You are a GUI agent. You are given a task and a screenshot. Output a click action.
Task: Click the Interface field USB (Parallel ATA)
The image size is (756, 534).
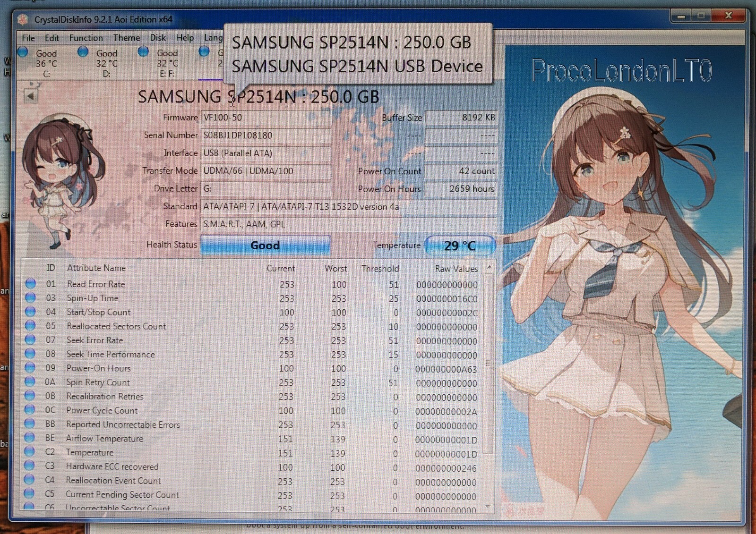[x=266, y=153]
